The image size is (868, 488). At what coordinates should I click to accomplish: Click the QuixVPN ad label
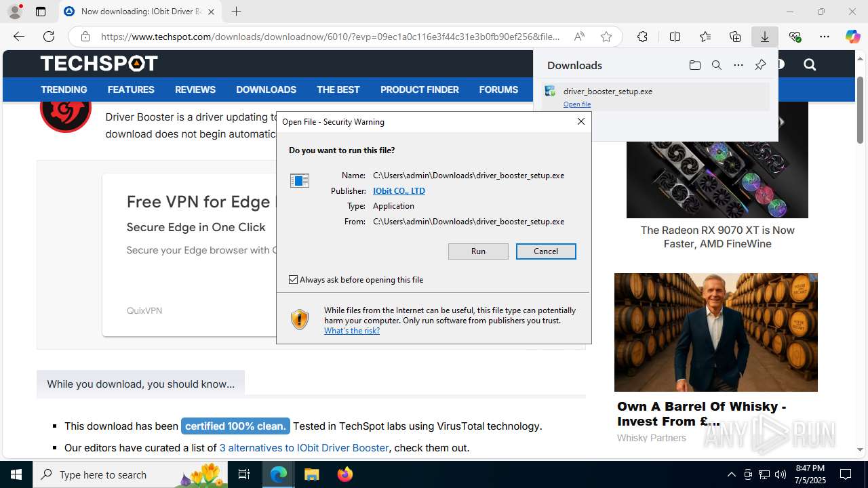point(144,310)
